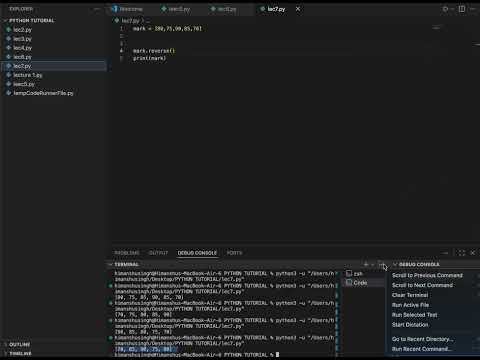Select the DEBUG CONSOLE panel tab

197,253
